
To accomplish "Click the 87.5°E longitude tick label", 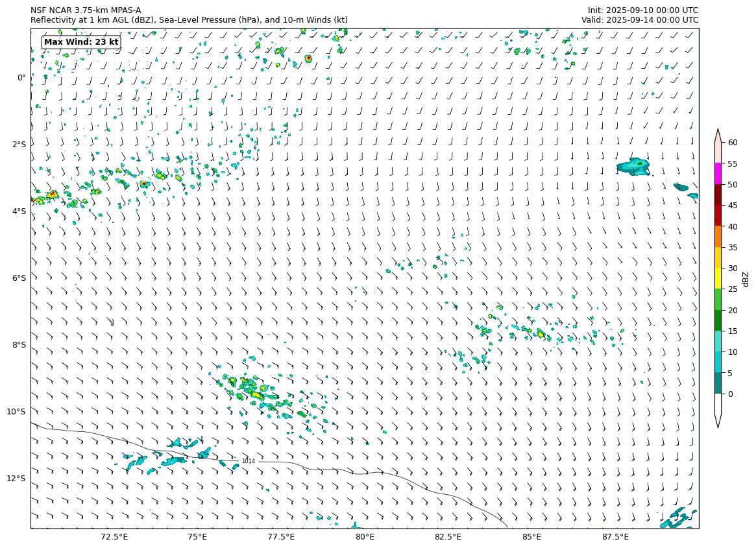I will point(615,537).
